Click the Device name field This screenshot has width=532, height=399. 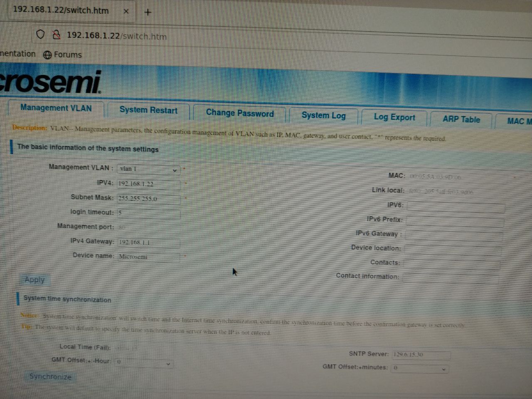point(148,257)
